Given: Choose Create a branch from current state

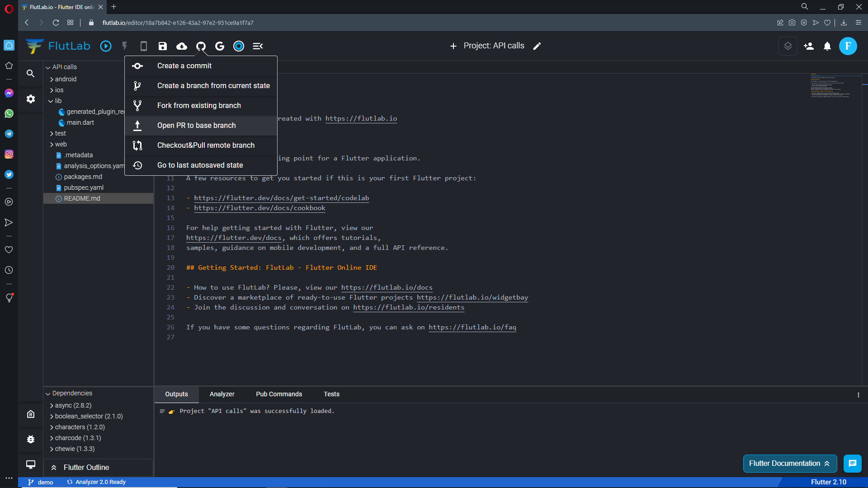Looking at the screenshot, I should coord(201,86).
